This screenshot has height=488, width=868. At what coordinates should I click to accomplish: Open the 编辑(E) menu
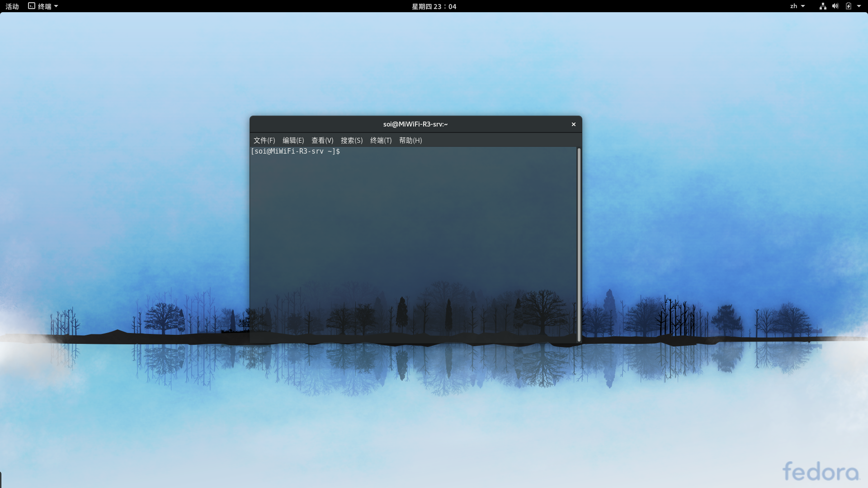(293, 141)
